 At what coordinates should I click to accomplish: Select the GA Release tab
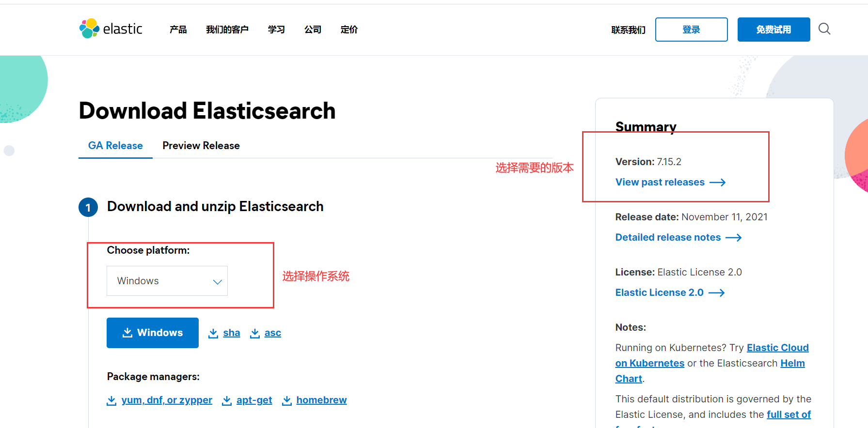coord(115,146)
